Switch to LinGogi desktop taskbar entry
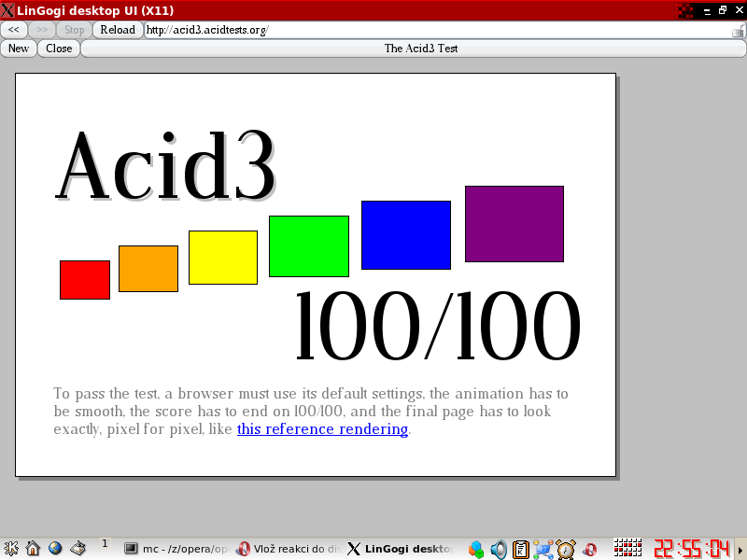Viewport: 747px width, 560px height. (x=401, y=549)
